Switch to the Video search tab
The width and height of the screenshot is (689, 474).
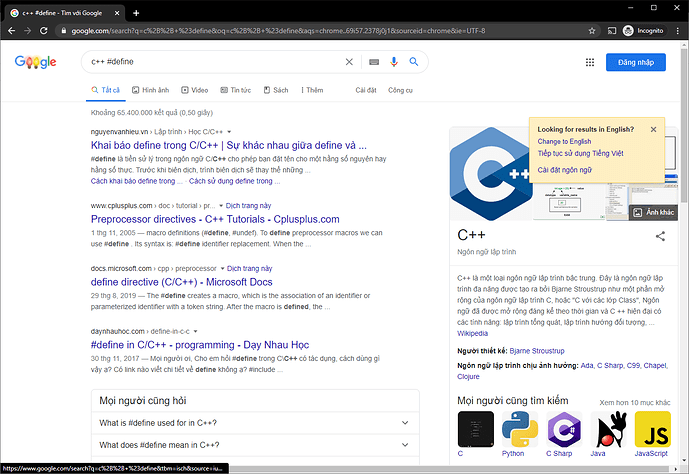pos(194,90)
